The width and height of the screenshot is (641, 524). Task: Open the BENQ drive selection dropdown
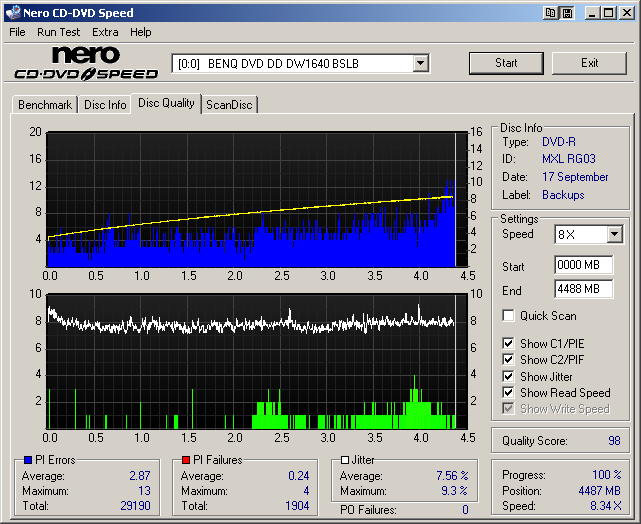coord(420,64)
